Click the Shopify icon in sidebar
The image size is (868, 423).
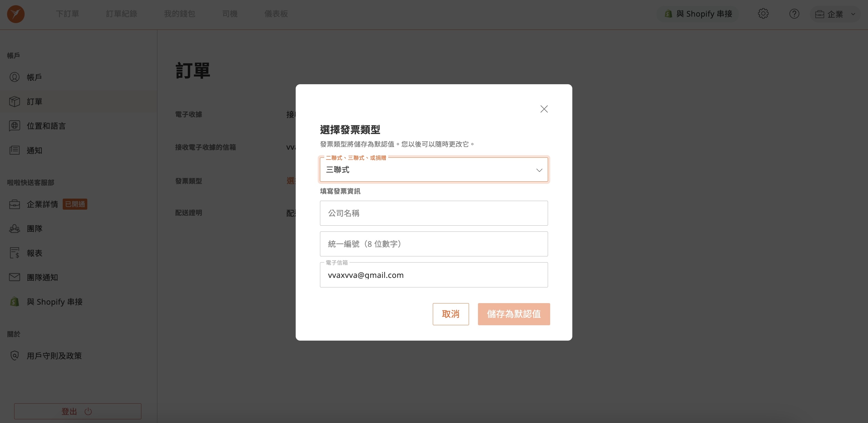coord(14,302)
